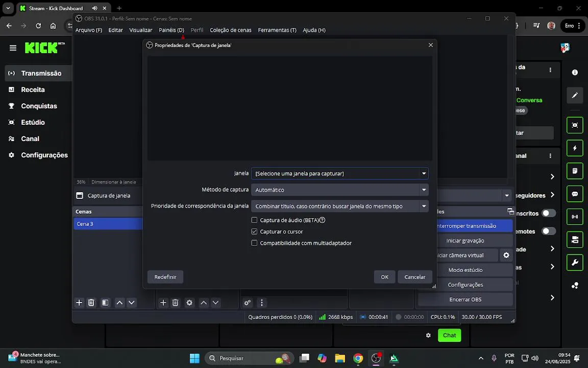Open Google Chrome from taskbar
This screenshot has width=588, height=368.
(x=358, y=358)
